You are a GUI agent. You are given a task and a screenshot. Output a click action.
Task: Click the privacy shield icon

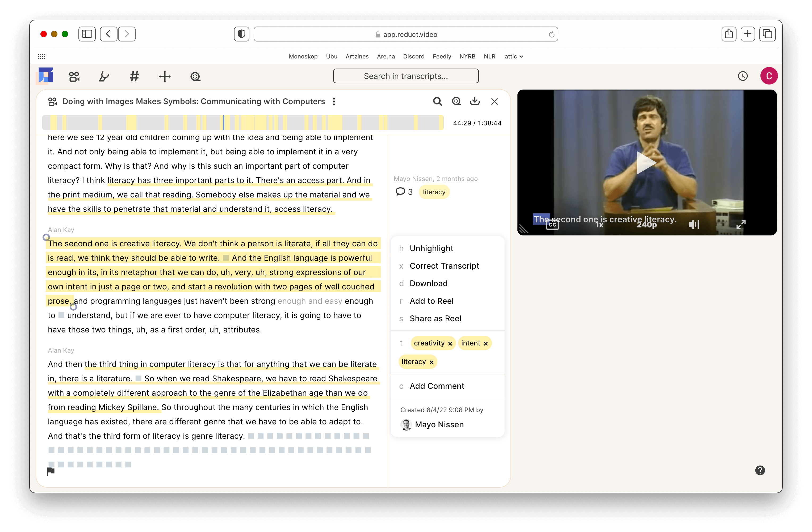point(241,34)
